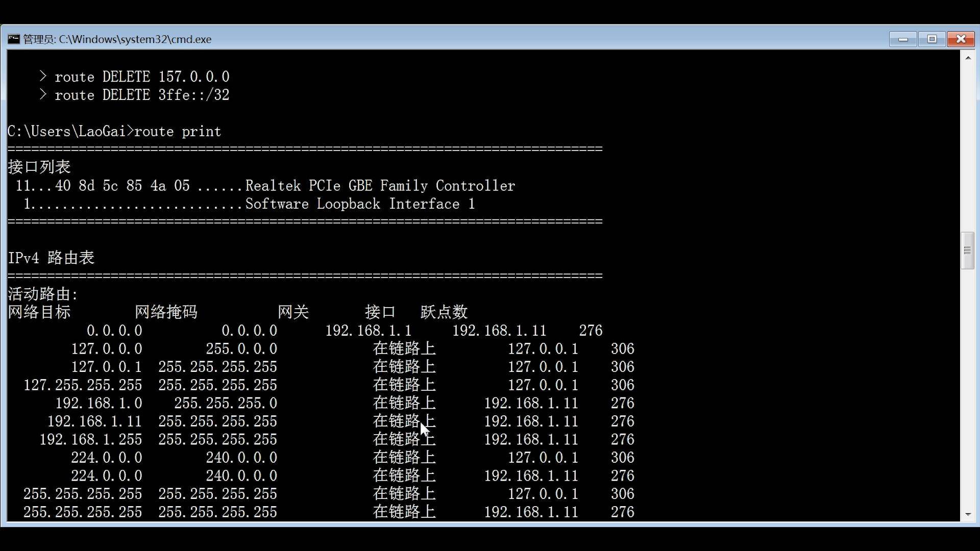
Task: Click netmask 255.0.0.0
Action: [x=241, y=349]
